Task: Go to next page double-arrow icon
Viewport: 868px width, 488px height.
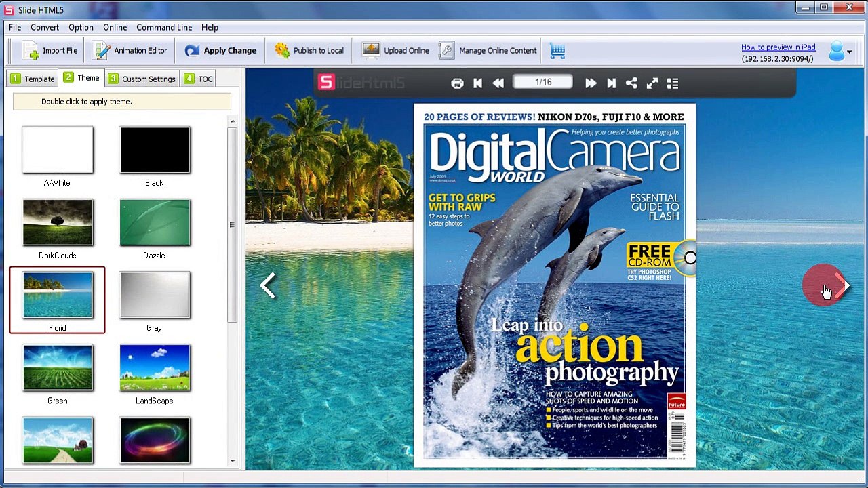Action: pos(591,83)
